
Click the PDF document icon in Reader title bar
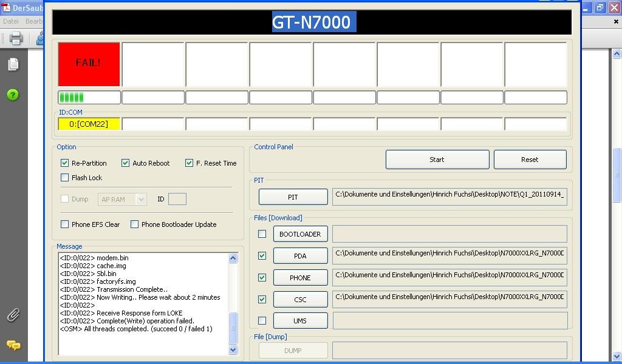pyautogui.click(x=6, y=7)
